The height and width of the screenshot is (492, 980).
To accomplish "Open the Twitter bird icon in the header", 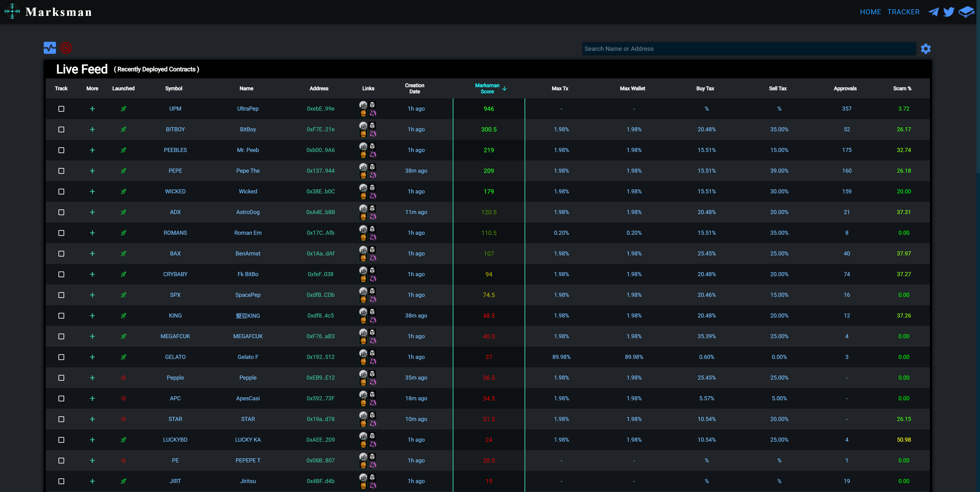I will pyautogui.click(x=949, y=12).
